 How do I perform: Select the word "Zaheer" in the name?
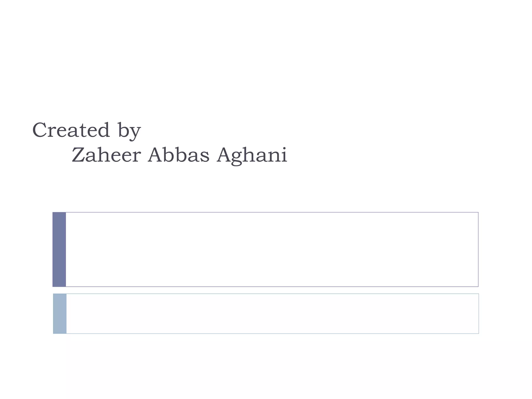[106, 155]
